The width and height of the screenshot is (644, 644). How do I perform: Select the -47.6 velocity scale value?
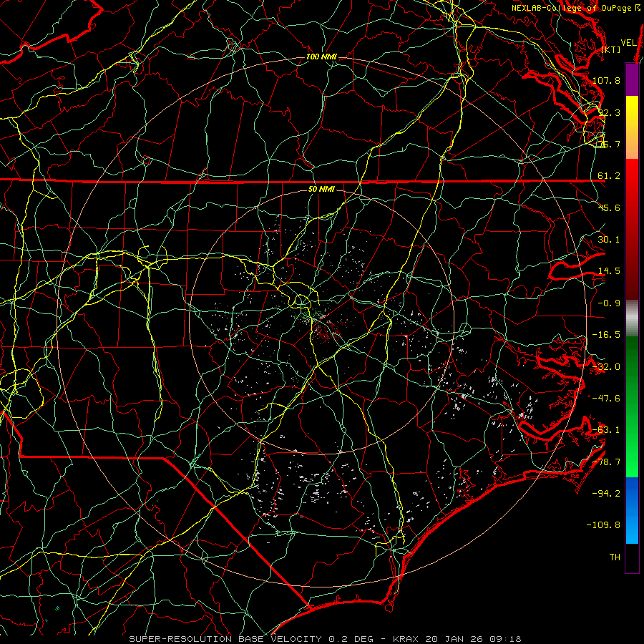pyautogui.click(x=606, y=399)
